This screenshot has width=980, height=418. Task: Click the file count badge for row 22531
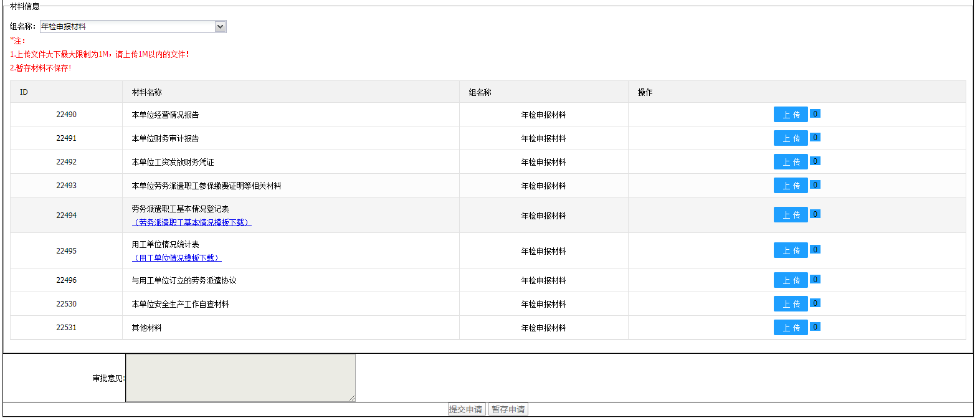815,327
